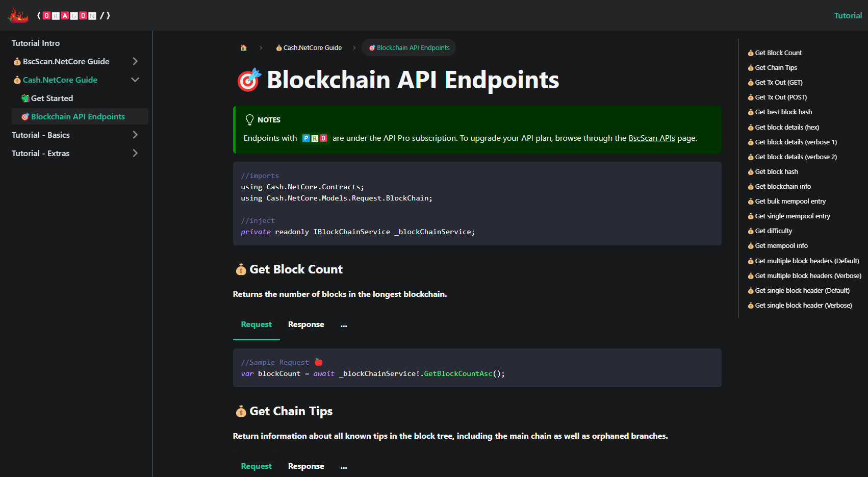Select Request tab under Get Block Count

click(x=256, y=325)
